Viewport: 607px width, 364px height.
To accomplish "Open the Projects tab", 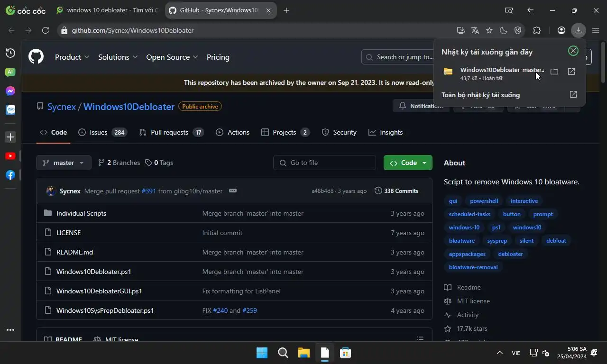I will click(x=285, y=132).
